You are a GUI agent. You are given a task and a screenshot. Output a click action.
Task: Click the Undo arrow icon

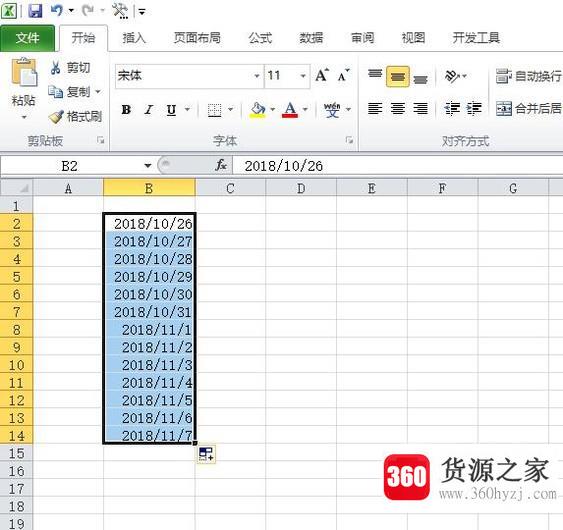pyautogui.click(x=57, y=10)
